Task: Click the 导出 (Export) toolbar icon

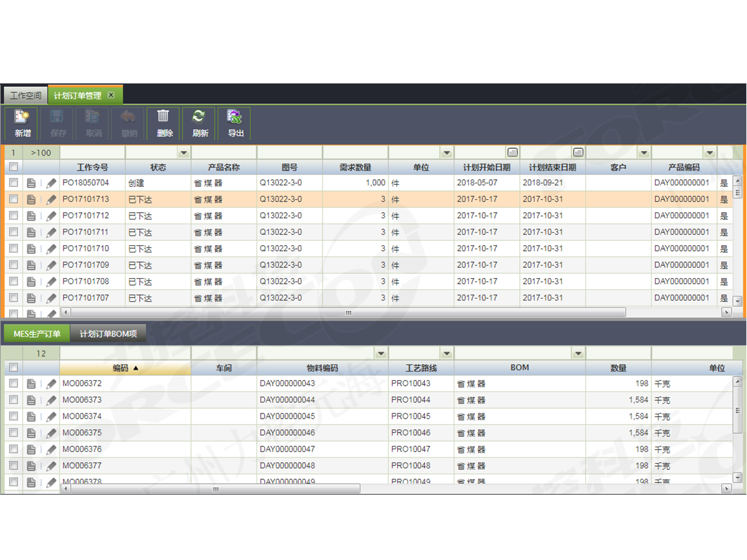Action: point(235,123)
